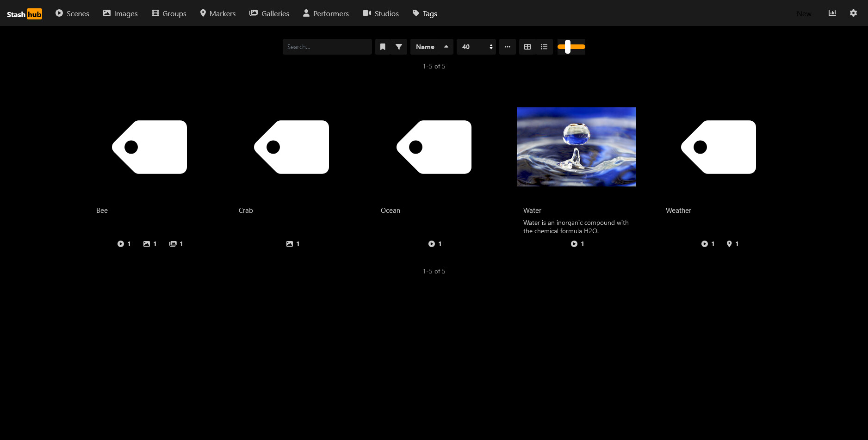The width and height of the screenshot is (868, 440).
Task: View Ocean scenes count icon
Action: (435, 244)
